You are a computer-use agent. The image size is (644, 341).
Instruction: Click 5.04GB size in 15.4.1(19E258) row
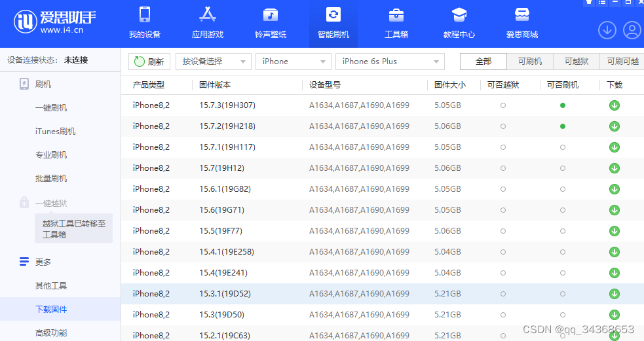point(447,252)
